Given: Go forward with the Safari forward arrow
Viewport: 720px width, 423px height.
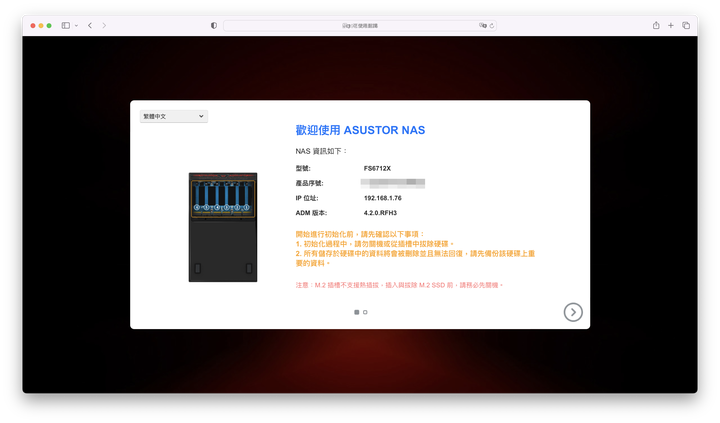Looking at the screenshot, I should 104,26.
